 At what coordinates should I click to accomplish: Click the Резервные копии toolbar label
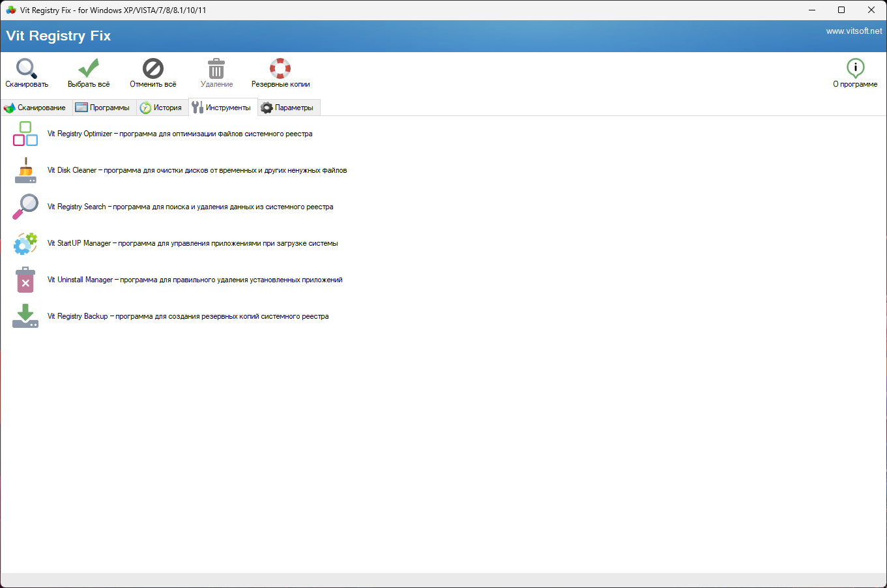coord(280,84)
